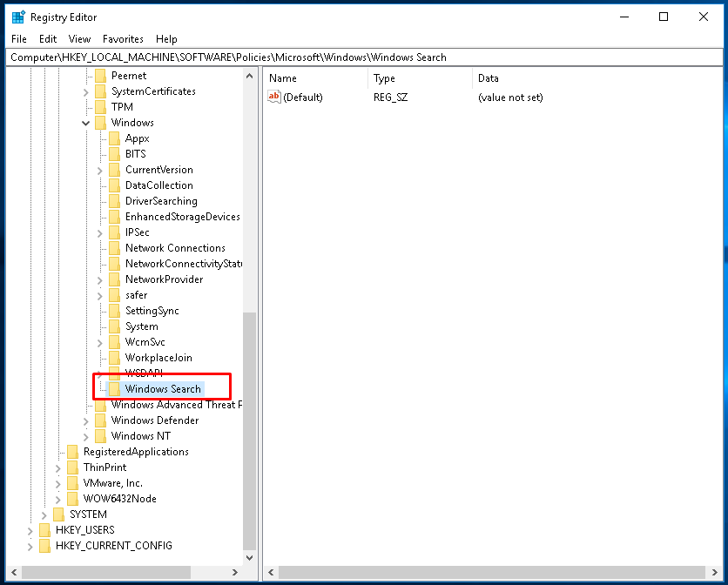Expand the SystemCertificates key
The height and width of the screenshot is (585, 728).
click(x=86, y=92)
